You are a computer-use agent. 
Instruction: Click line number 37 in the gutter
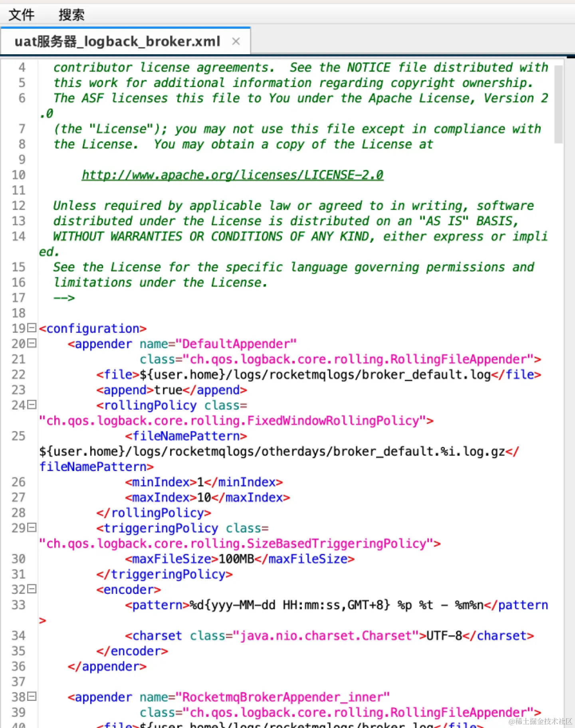pos(18,682)
